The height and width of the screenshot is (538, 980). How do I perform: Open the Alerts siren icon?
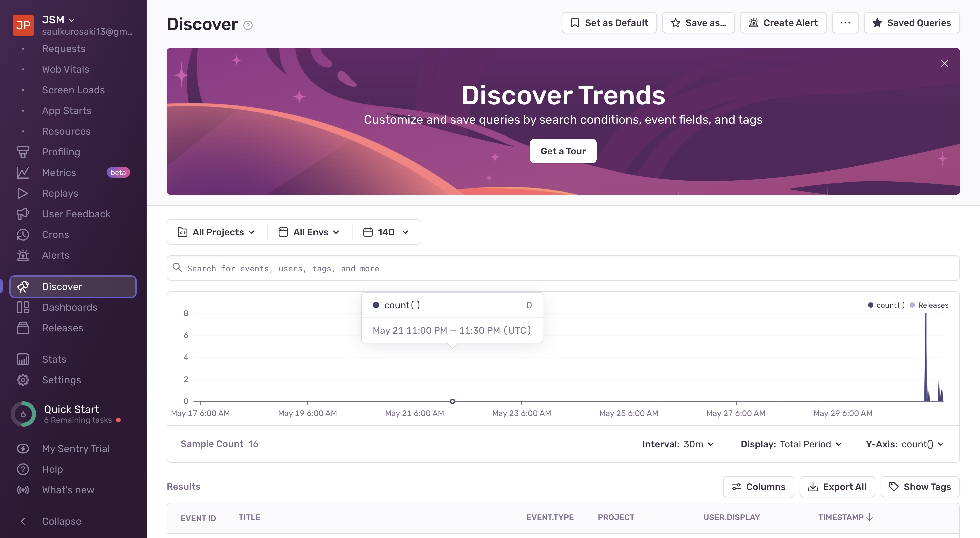pyautogui.click(x=23, y=255)
